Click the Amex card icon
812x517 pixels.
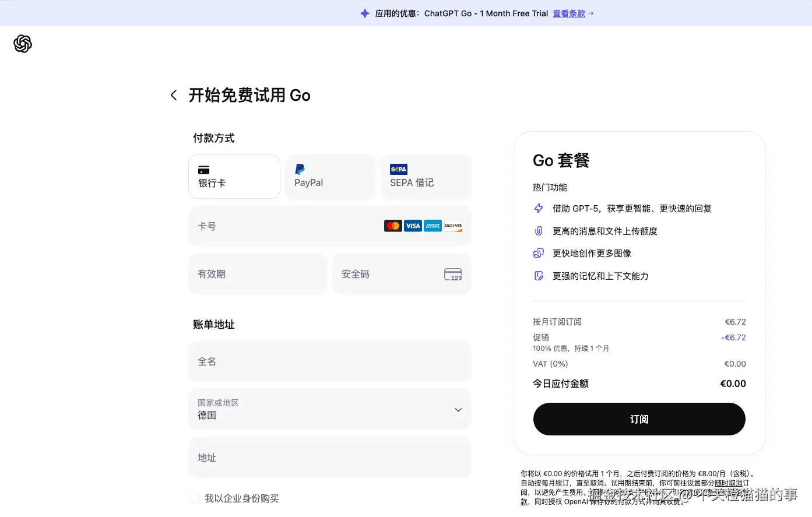[x=433, y=226]
